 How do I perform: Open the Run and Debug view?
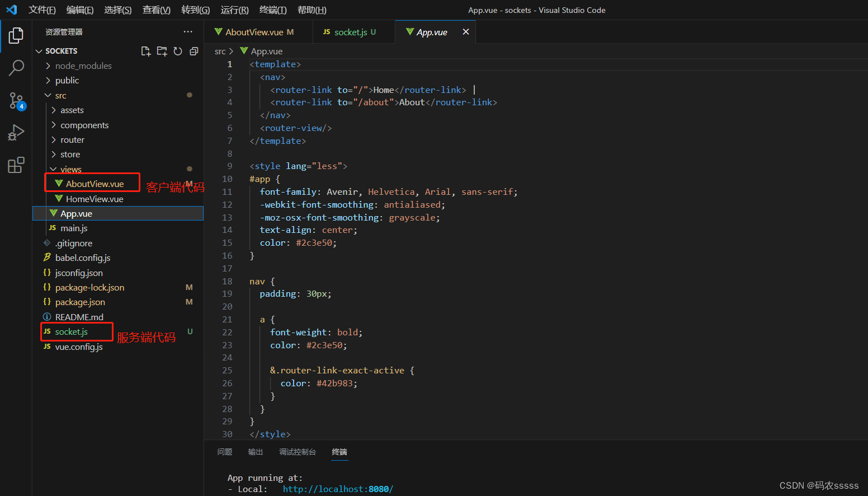(x=16, y=133)
